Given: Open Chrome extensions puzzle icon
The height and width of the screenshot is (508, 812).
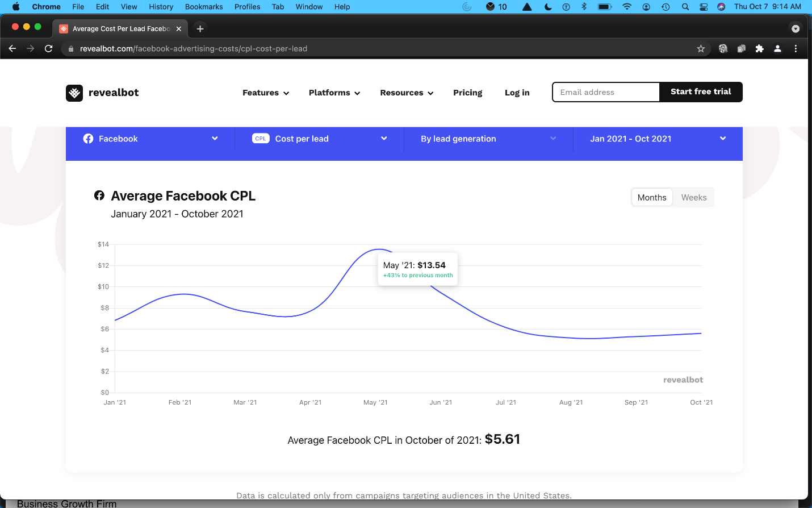Looking at the screenshot, I should click(759, 49).
